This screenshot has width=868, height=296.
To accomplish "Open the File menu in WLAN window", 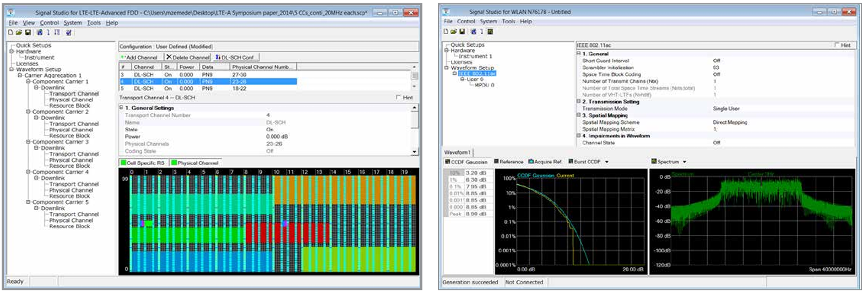I will (x=448, y=21).
